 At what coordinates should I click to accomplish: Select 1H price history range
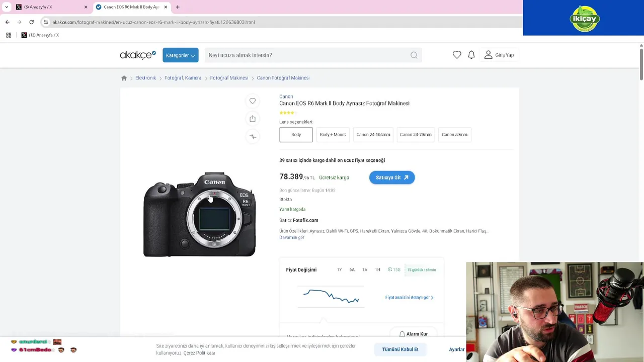(x=377, y=270)
